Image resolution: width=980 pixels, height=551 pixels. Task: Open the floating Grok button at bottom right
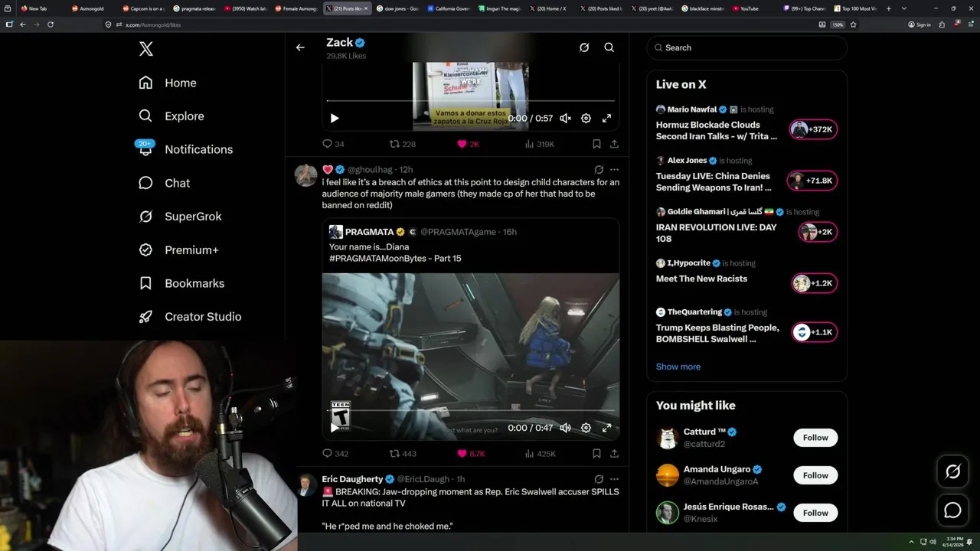952,472
